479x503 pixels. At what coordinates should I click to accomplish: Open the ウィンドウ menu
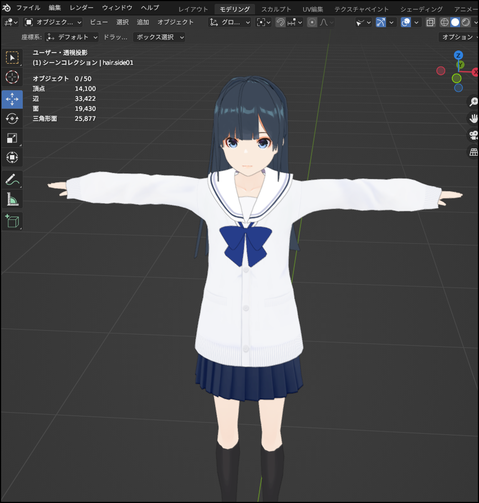click(x=117, y=7)
